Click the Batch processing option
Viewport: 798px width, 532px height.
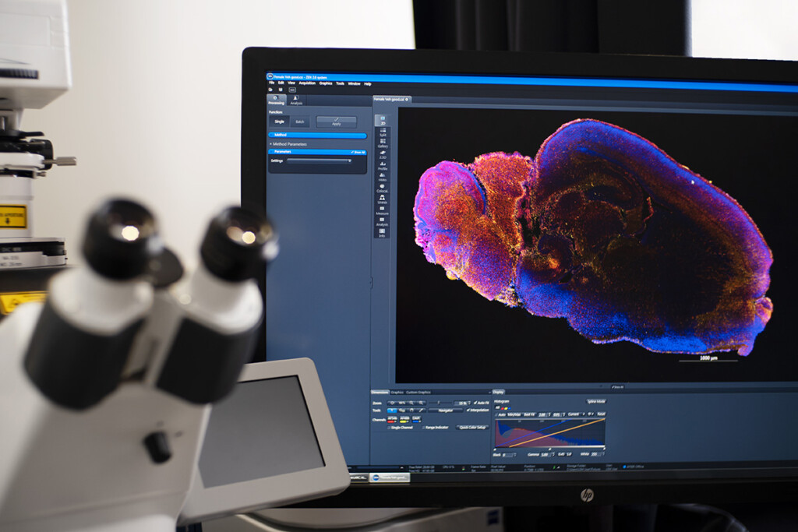coord(300,122)
